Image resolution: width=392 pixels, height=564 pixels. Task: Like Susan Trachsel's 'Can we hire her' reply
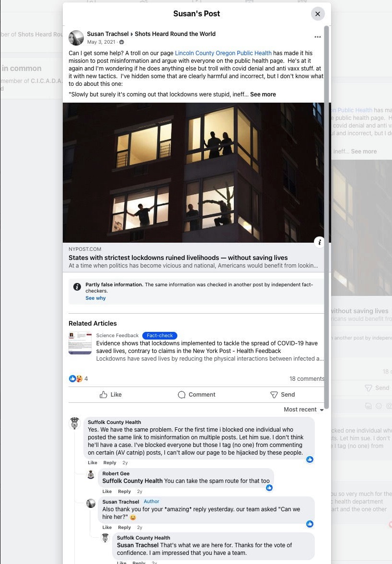point(107,528)
